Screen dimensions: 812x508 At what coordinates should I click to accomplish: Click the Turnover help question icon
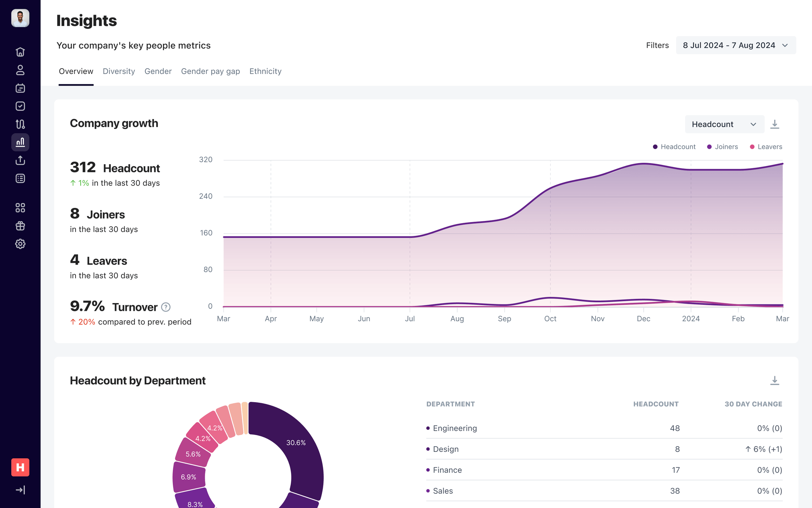coord(165,307)
